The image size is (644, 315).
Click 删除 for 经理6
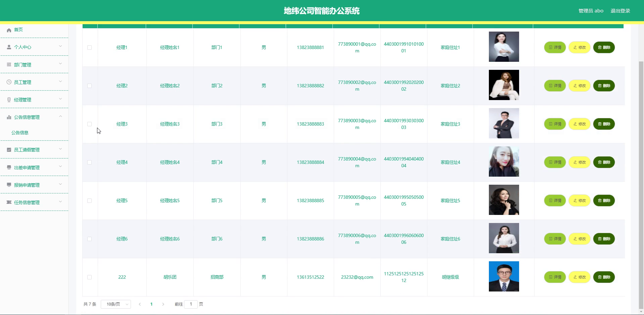pyautogui.click(x=604, y=239)
